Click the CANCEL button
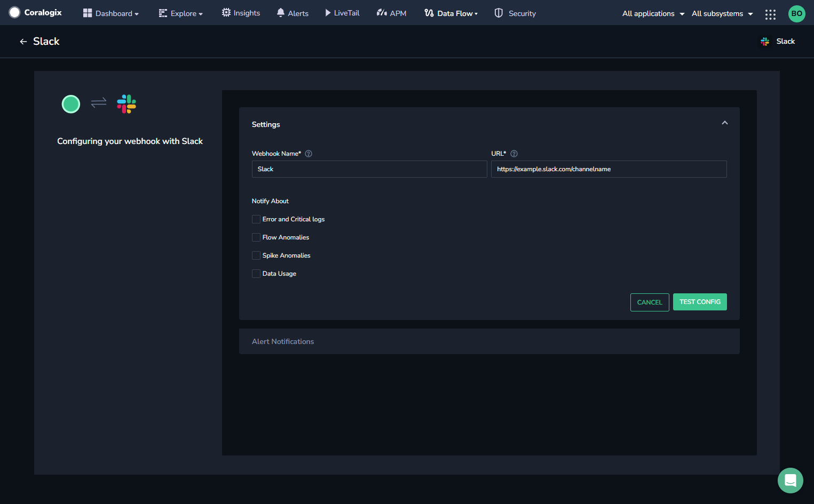Image resolution: width=814 pixels, height=504 pixels. [650, 302]
